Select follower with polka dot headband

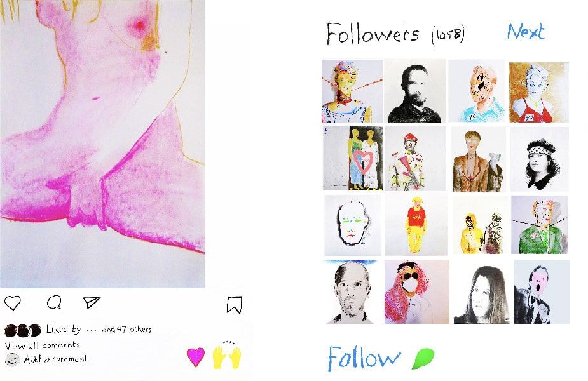(539, 160)
